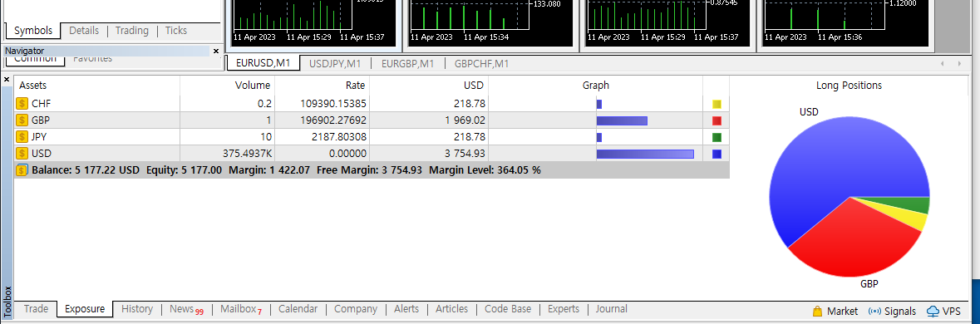
Task: Sort by the Rate column header
Action: coord(322,86)
